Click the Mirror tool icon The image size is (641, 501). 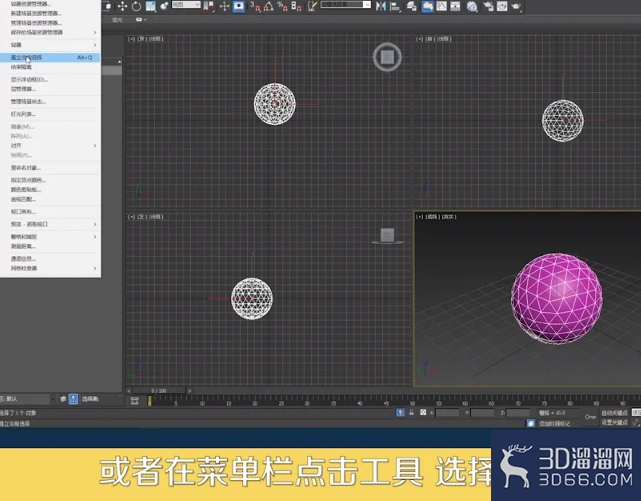pos(381,6)
